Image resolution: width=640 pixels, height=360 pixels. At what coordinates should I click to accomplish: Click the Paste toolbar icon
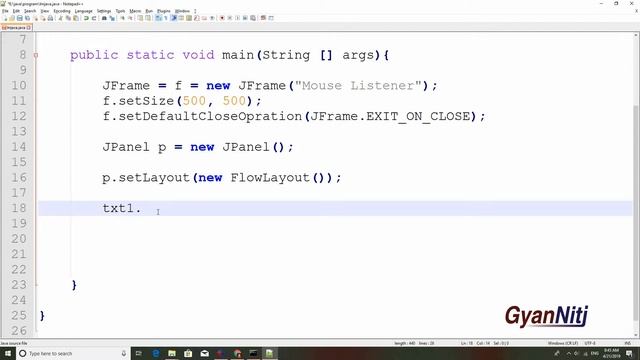click(x=76, y=18)
